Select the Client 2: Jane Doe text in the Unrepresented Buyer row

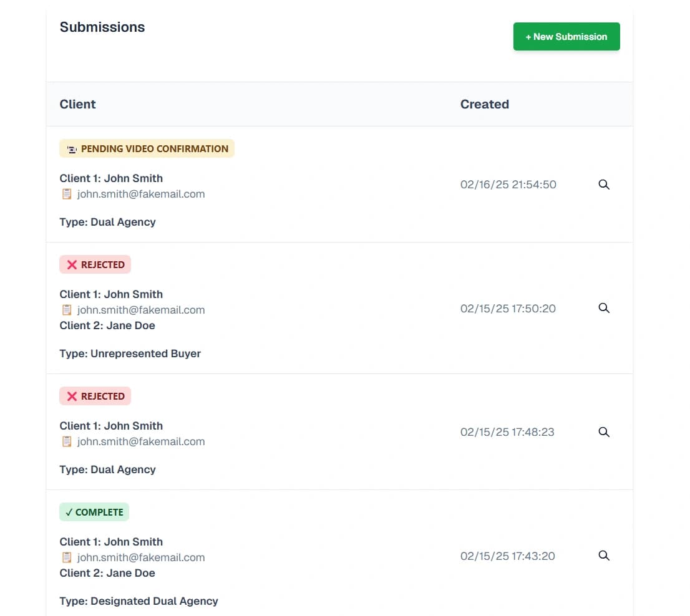coord(107,325)
